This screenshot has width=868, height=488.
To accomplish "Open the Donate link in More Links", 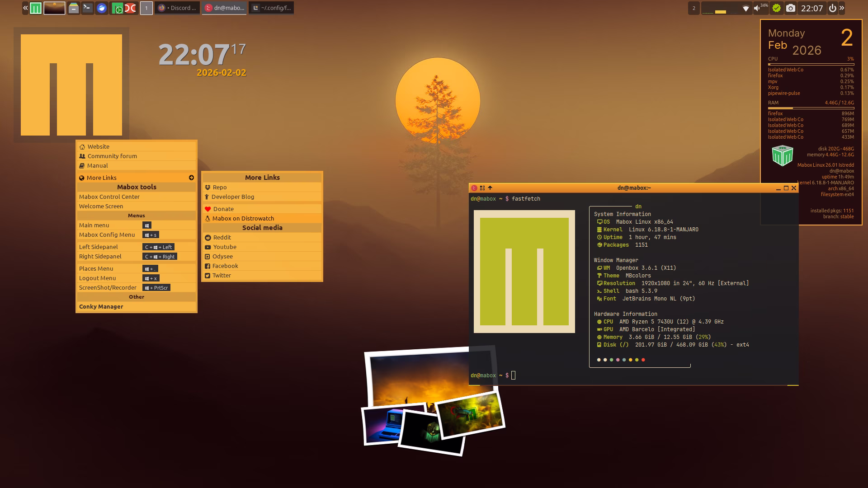I will coord(223,209).
